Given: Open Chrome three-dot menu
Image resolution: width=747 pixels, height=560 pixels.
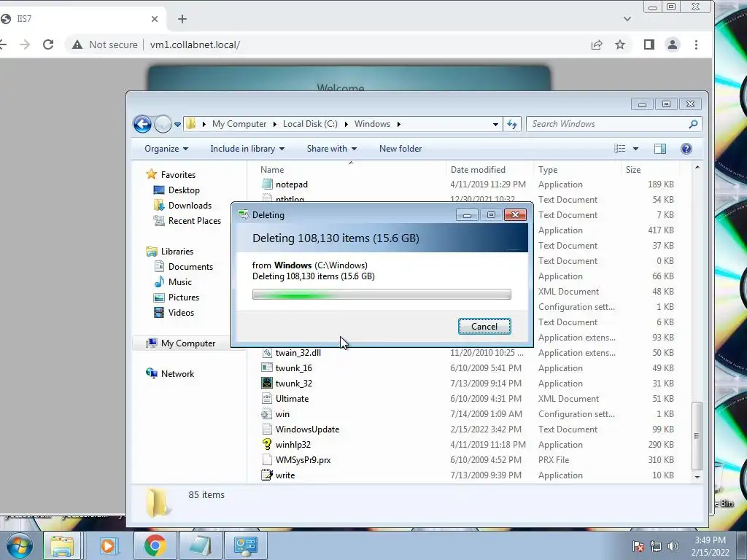Looking at the screenshot, I should pos(696,44).
